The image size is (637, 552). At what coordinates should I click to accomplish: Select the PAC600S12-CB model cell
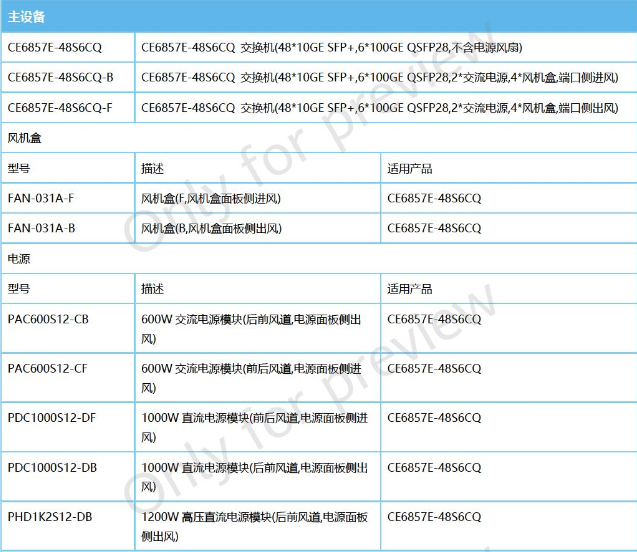pos(48,319)
